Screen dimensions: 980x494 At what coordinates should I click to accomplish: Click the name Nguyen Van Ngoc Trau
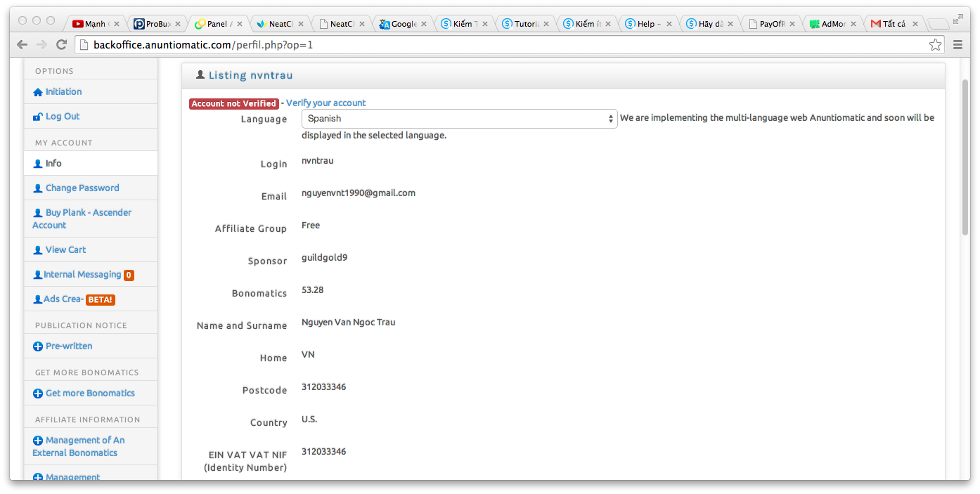pos(349,322)
